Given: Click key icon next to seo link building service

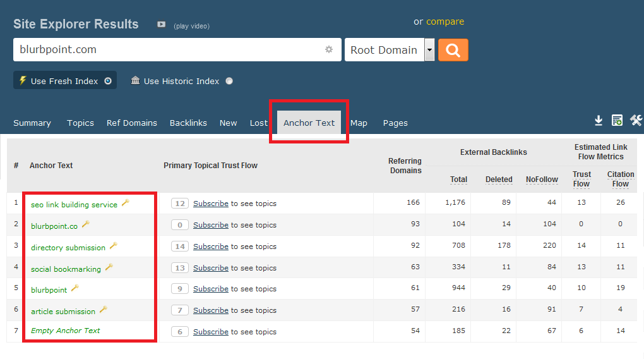Looking at the screenshot, I should (126, 203).
